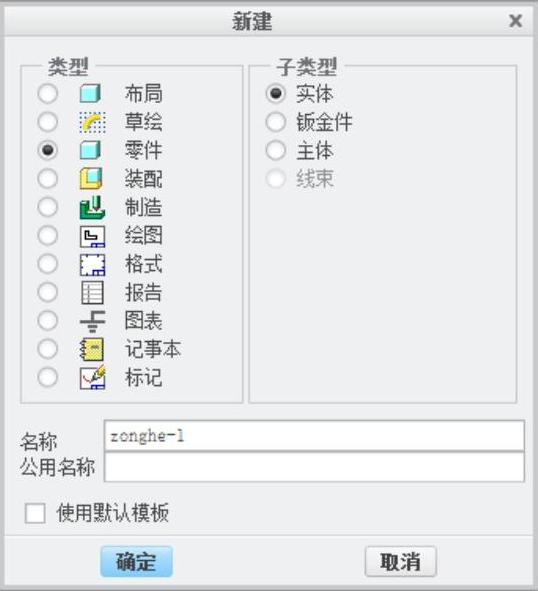
Task: Click the 标记 markup icon
Action: click(x=92, y=377)
